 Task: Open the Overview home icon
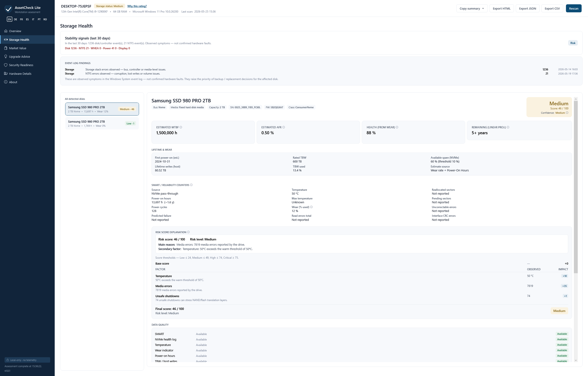pyautogui.click(x=6, y=31)
